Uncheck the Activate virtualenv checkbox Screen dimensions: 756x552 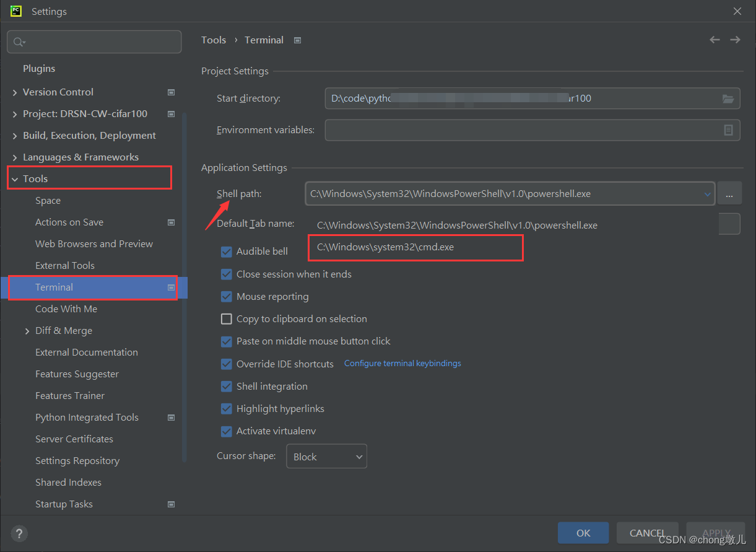(227, 431)
